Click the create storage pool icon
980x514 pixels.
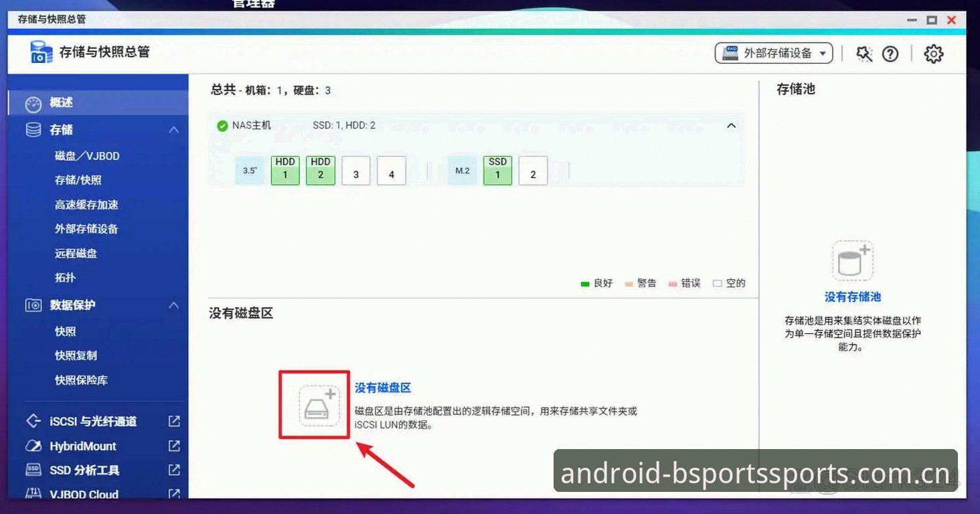pyautogui.click(x=853, y=261)
